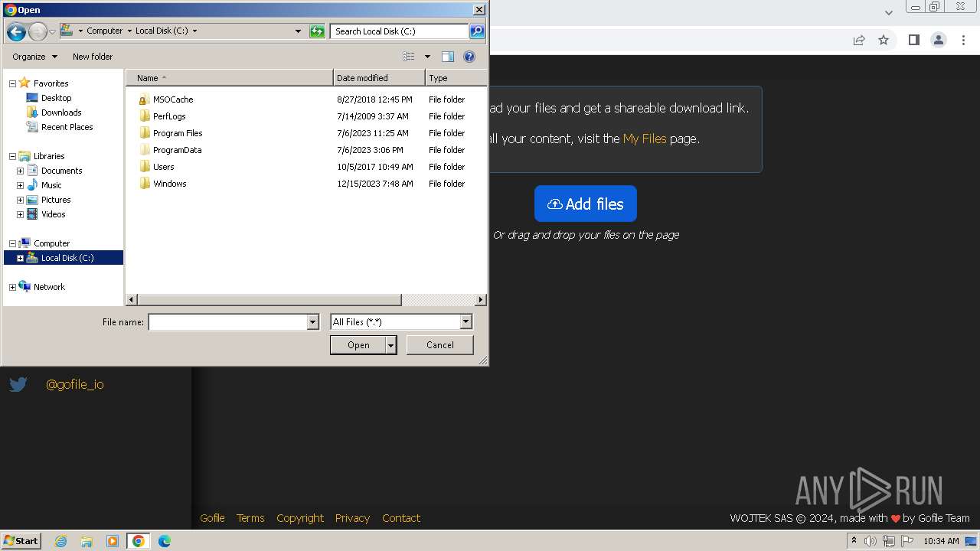The height and width of the screenshot is (551, 980).
Task: Open Internet Explorer from the taskbar
Action: pyautogui.click(x=60, y=541)
